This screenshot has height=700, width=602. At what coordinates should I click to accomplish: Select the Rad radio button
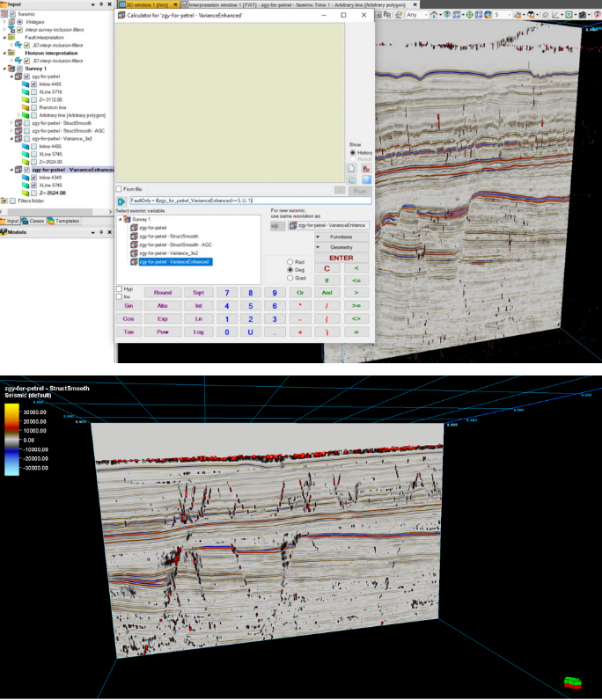tap(290, 261)
